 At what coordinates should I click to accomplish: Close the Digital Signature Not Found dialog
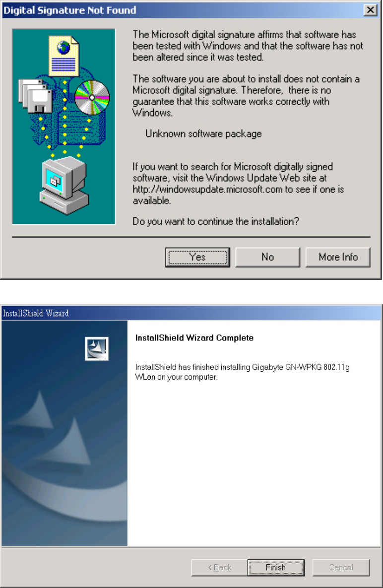(x=370, y=10)
